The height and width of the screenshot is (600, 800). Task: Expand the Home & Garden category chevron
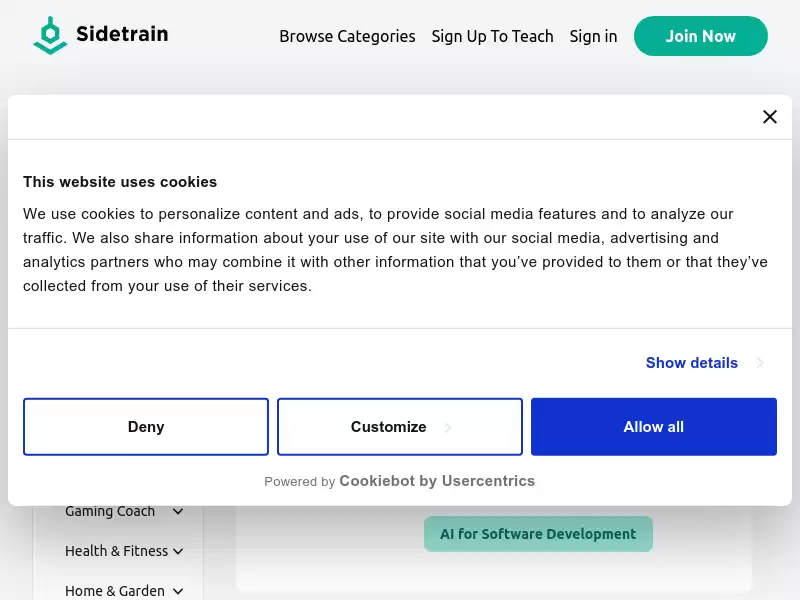(x=178, y=591)
